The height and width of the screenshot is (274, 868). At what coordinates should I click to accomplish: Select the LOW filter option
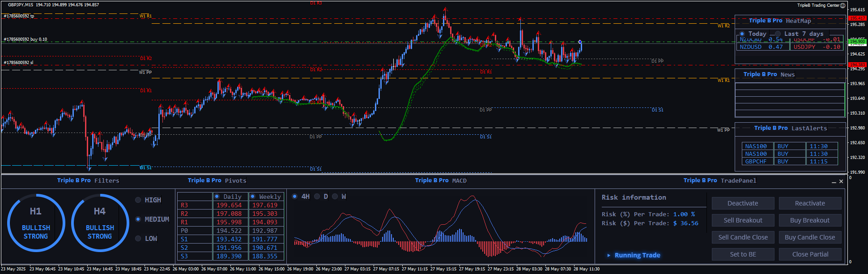coord(138,239)
